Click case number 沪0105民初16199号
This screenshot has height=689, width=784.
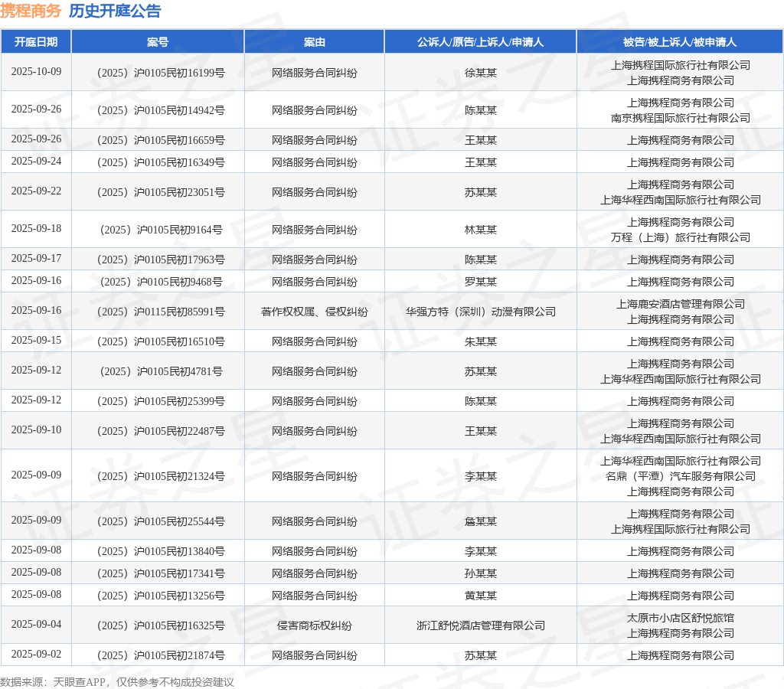click(x=161, y=73)
